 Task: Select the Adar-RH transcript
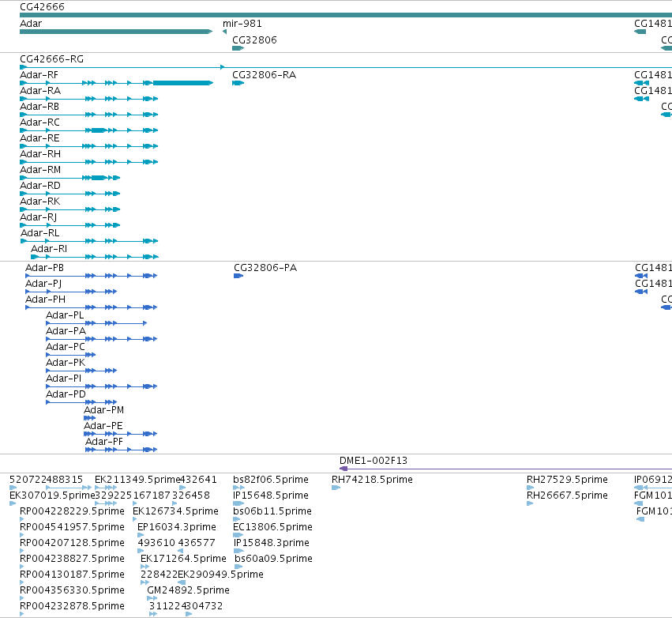point(88,162)
